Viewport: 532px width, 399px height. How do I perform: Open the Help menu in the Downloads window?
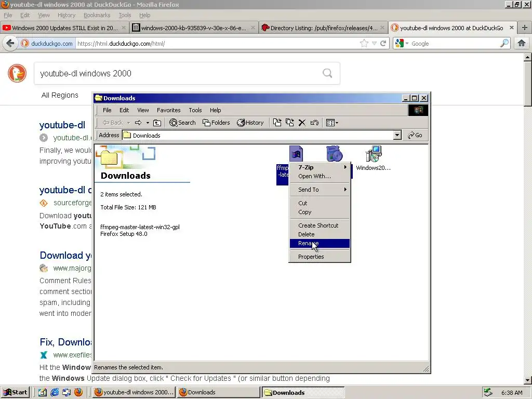click(215, 110)
